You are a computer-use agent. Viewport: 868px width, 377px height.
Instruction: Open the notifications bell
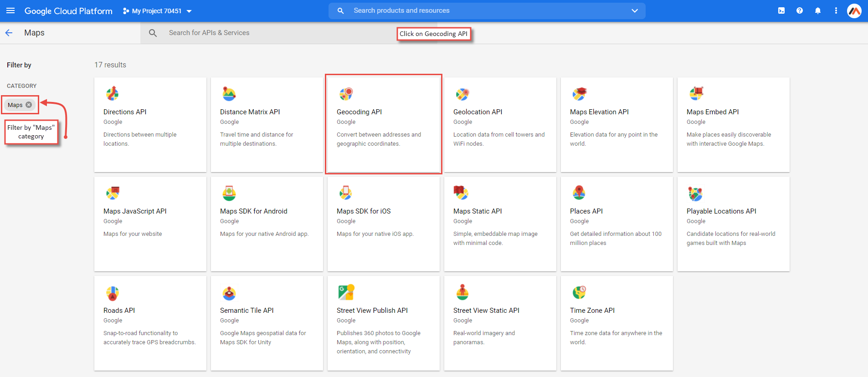pyautogui.click(x=818, y=10)
